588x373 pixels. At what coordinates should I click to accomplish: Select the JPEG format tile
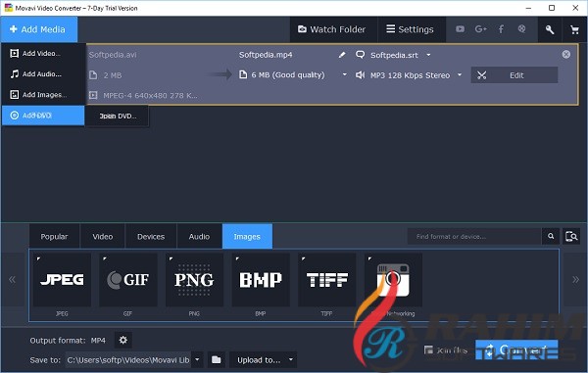click(63, 280)
